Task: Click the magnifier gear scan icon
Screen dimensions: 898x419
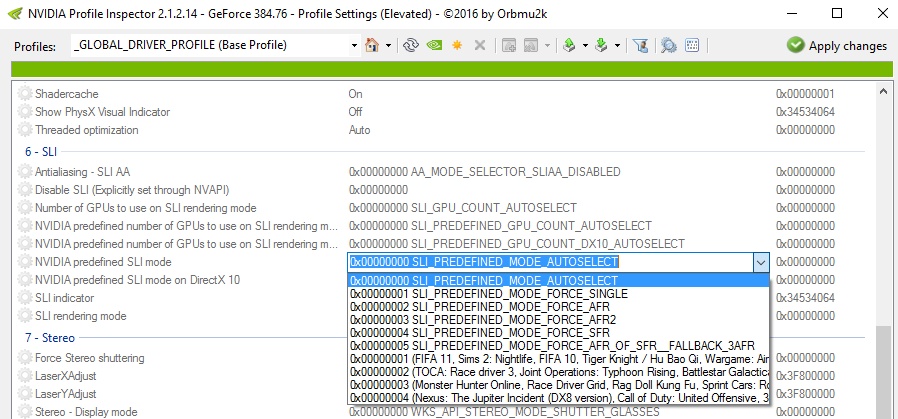Action: click(668, 45)
